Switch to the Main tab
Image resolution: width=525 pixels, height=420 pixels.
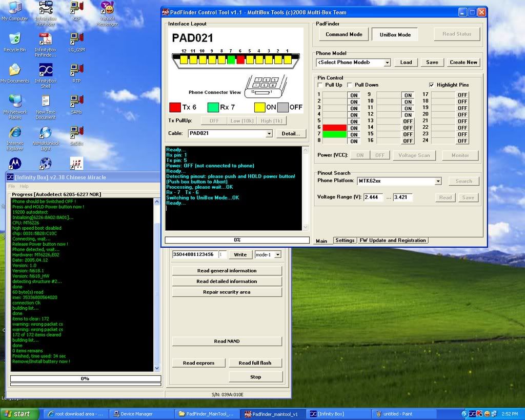click(321, 241)
